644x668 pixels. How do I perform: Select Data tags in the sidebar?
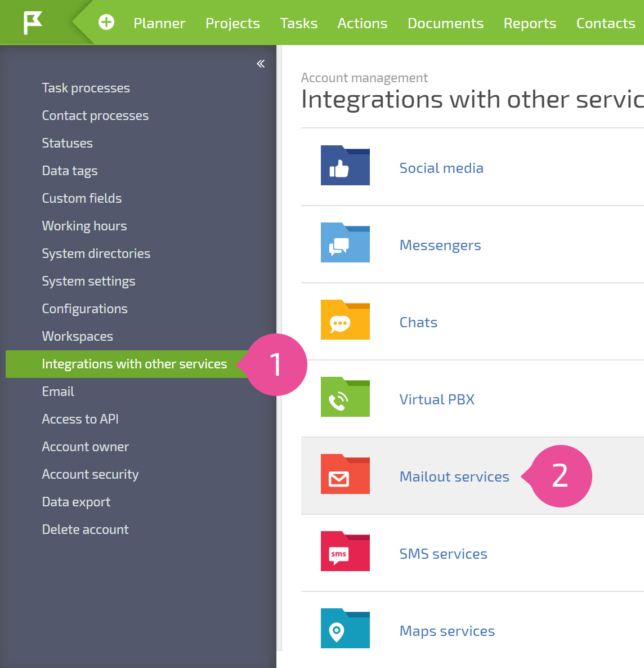point(69,171)
